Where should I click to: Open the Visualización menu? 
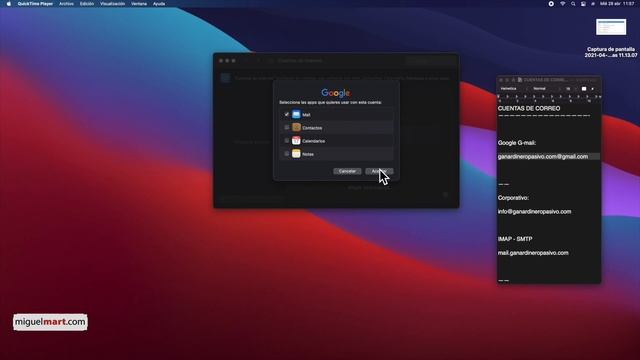(113, 4)
